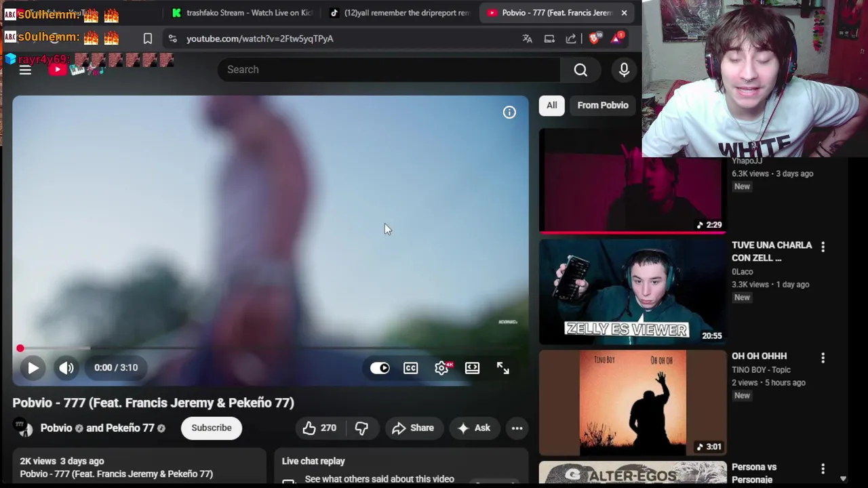Open the Ask AI button
Image resolution: width=868 pixels, height=488 pixels.
tap(473, 428)
